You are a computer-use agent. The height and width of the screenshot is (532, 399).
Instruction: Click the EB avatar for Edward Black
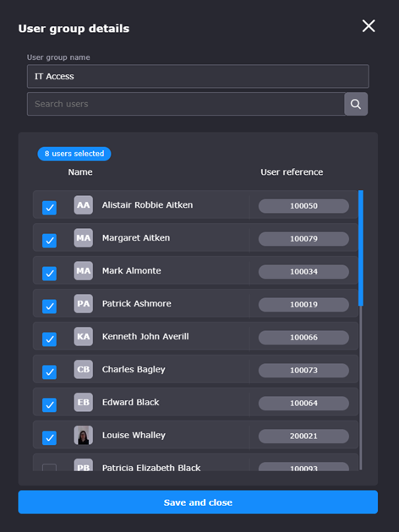coord(84,403)
